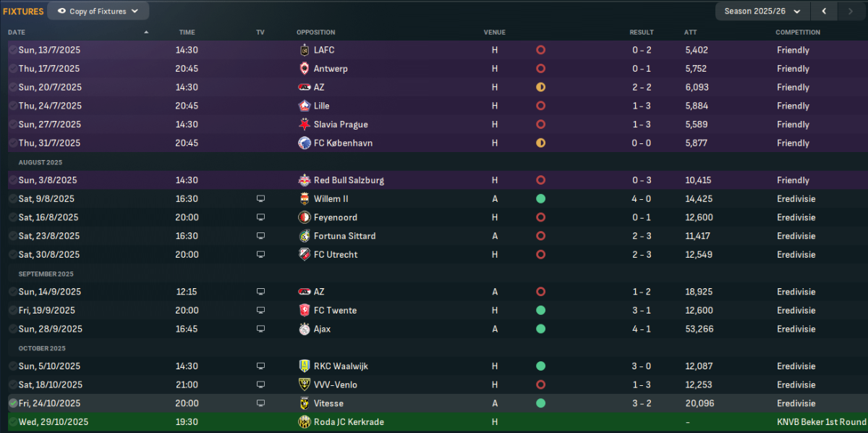Go to previous season with left arrow

(x=824, y=11)
